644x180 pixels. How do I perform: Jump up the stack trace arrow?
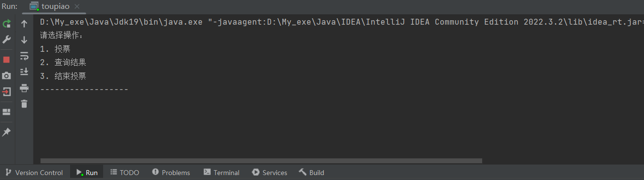coord(24,24)
